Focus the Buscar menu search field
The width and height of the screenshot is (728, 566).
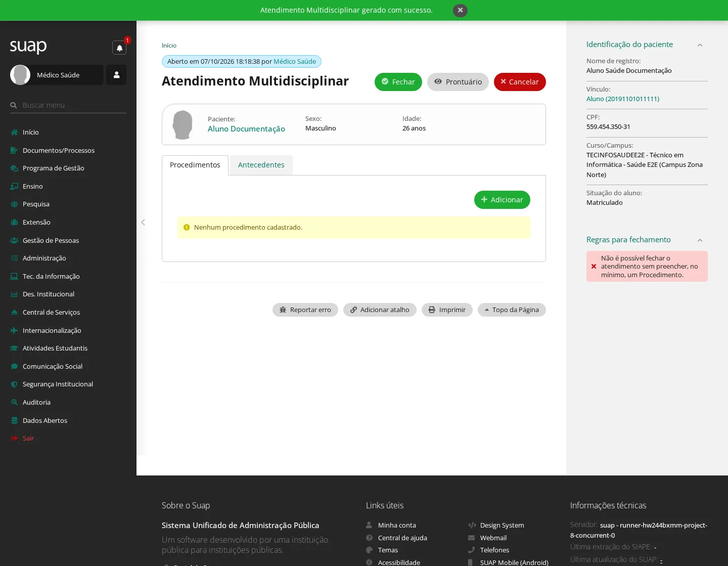coord(68,105)
